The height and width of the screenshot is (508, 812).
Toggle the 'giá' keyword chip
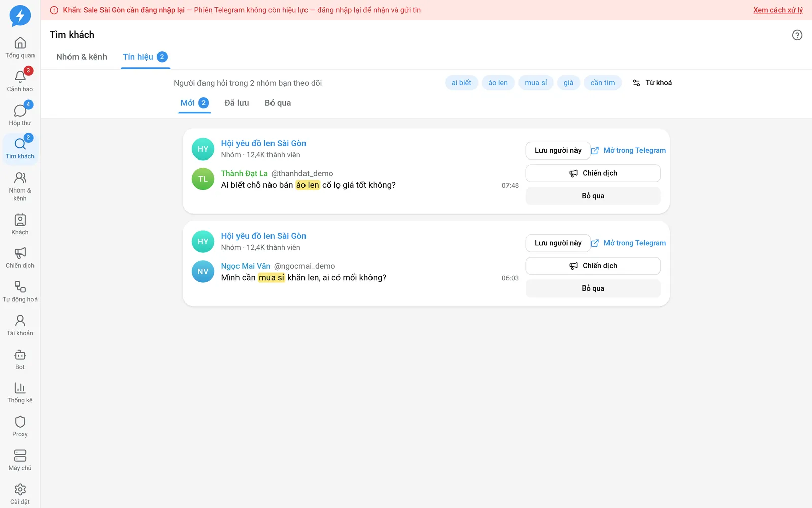pyautogui.click(x=568, y=83)
